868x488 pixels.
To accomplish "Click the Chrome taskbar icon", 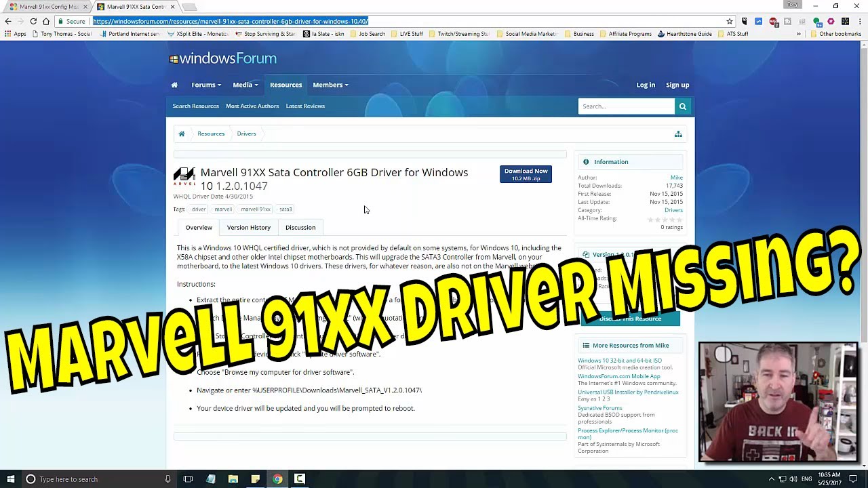I will coord(277,479).
